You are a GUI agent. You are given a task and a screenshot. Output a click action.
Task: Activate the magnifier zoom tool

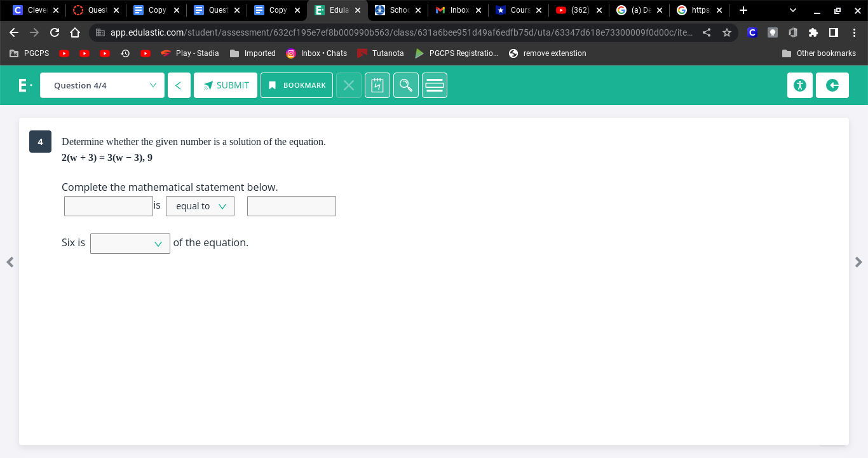click(406, 85)
